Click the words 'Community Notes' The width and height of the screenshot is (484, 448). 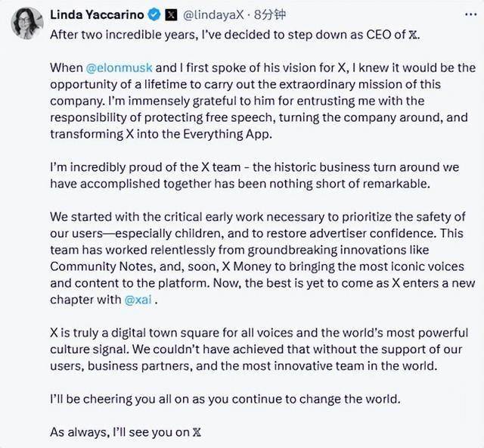pos(103,266)
